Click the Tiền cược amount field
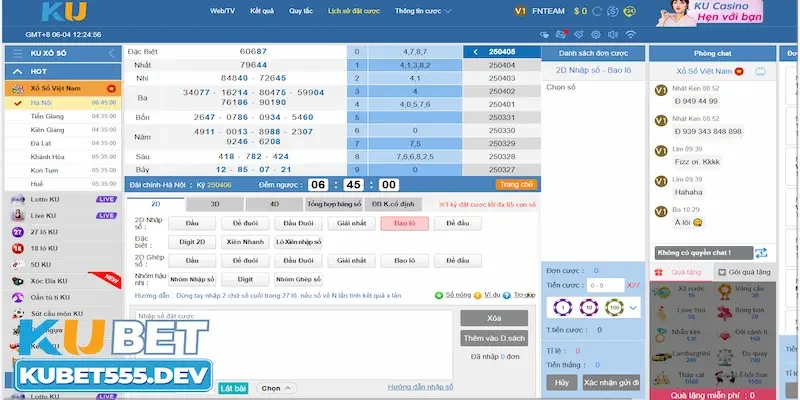Screen dimensions: 800x400 point(605,286)
